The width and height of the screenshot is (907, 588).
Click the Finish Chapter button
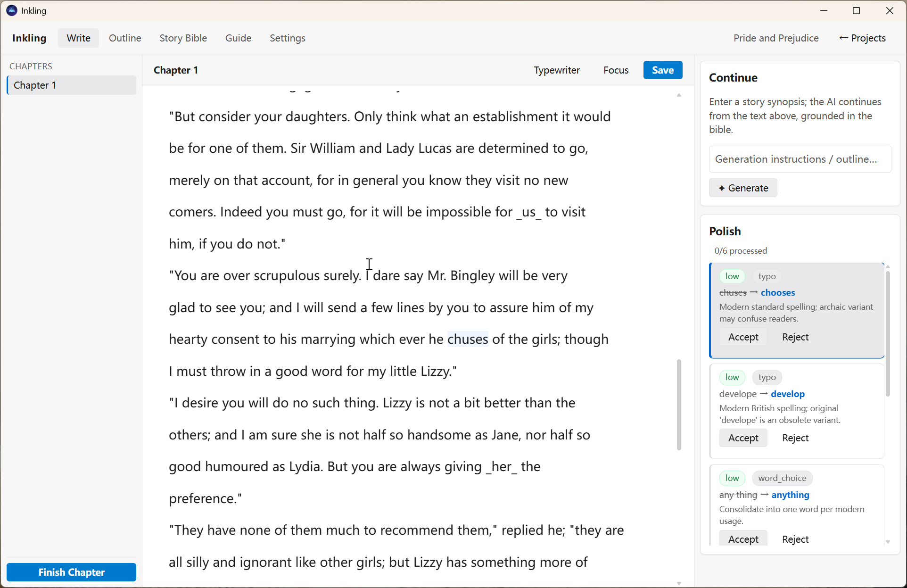point(72,572)
